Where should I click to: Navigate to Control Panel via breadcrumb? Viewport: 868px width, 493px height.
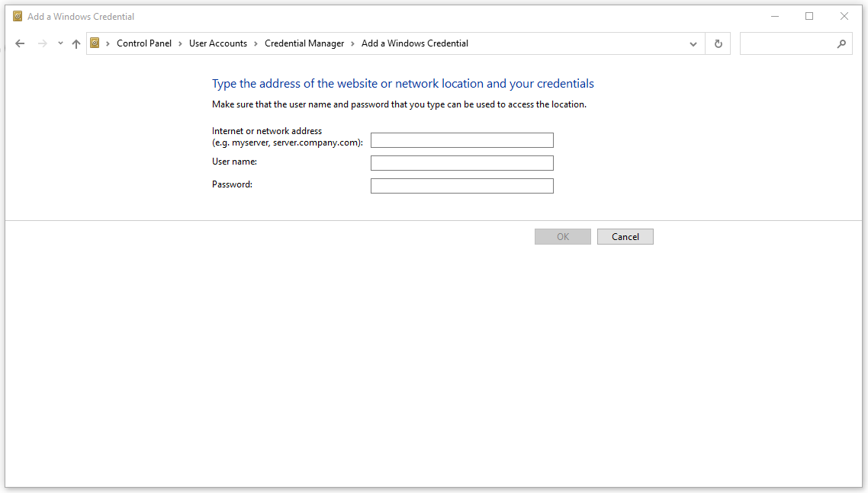click(144, 43)
